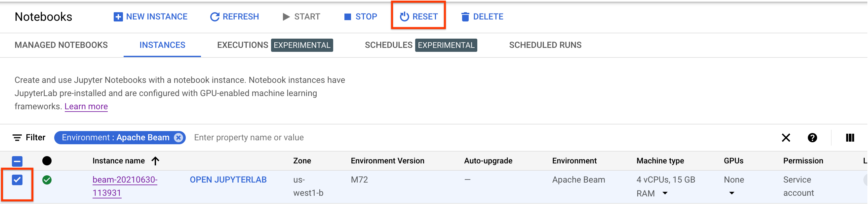Click the help question mark icon
The width and height of the screenshot is (868, 205).
pos(812,137)
